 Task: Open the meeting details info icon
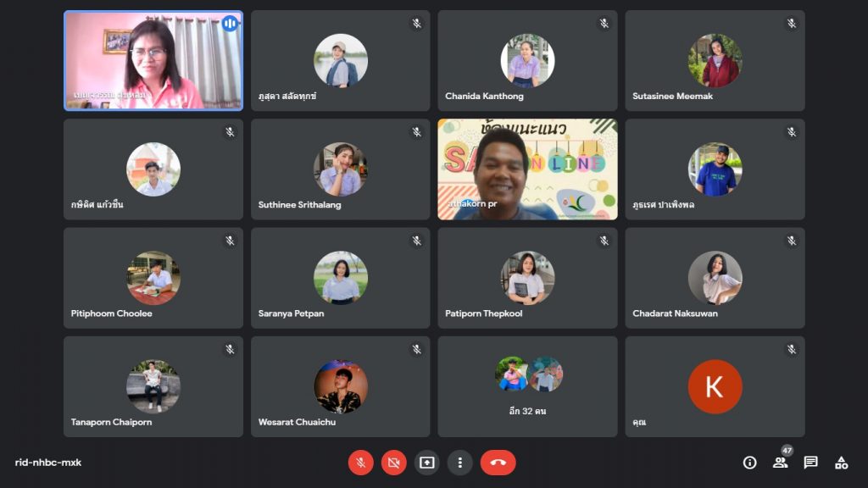point(749,463)
